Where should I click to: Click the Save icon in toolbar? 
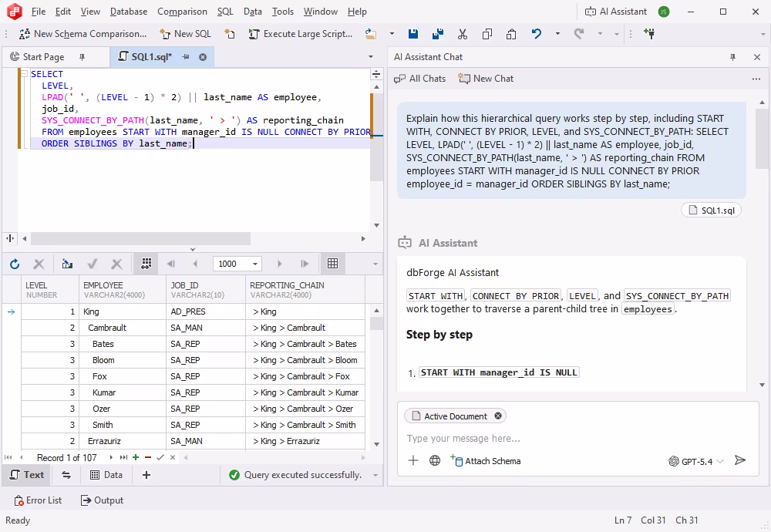413,34
